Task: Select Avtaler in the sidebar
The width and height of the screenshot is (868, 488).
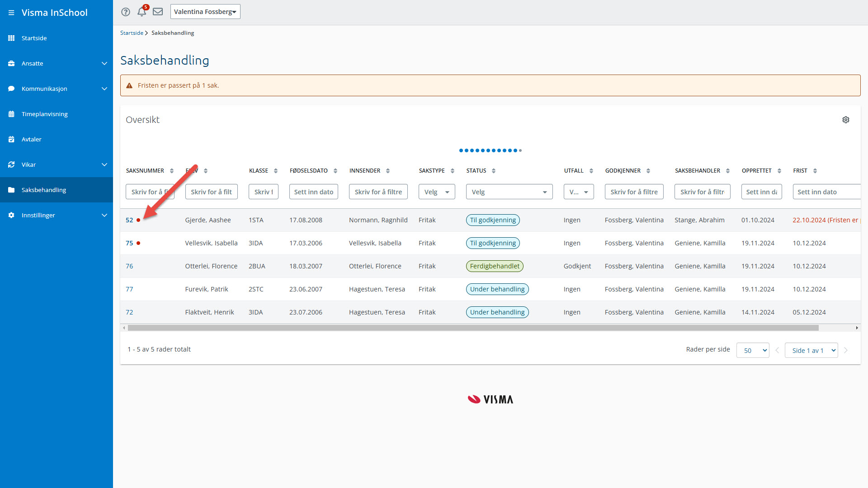Action: tap(32, 139)
